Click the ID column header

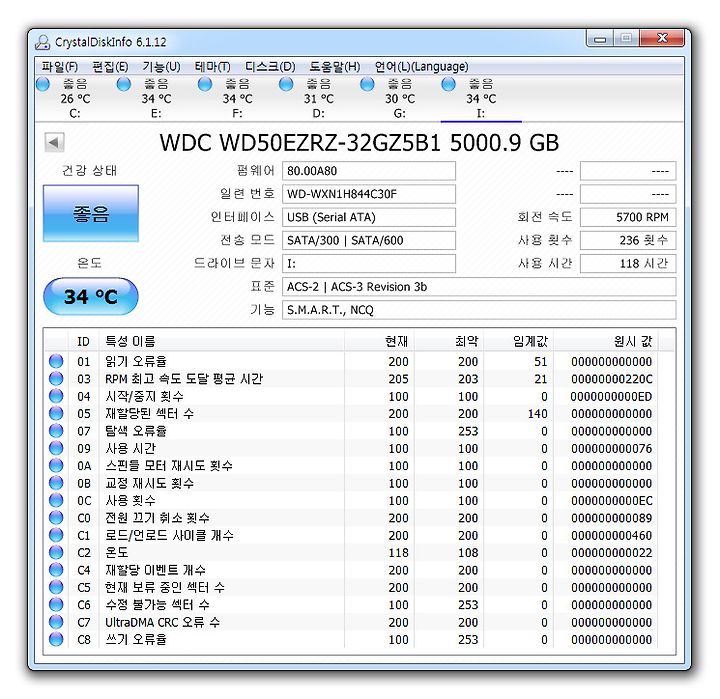click(x=83, y=341)
